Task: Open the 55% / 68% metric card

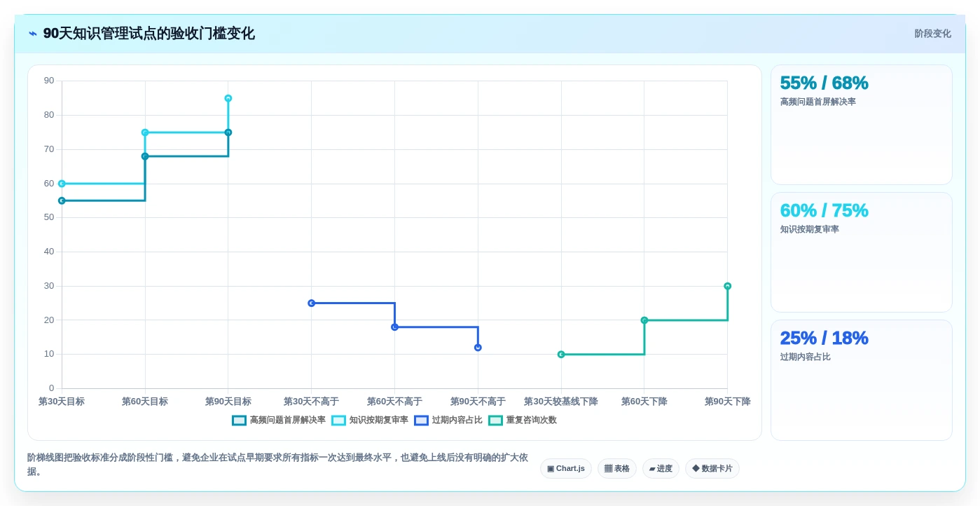Action: [861, 125]
